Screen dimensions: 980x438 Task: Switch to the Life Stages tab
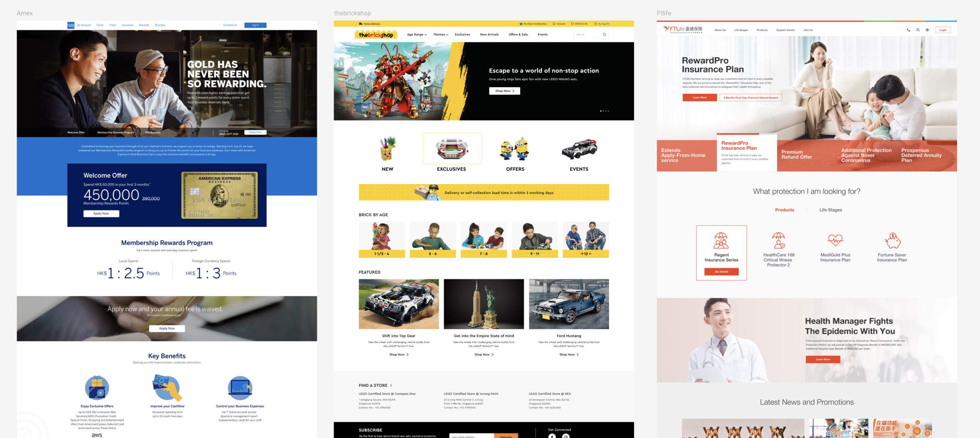click(830, 210)
